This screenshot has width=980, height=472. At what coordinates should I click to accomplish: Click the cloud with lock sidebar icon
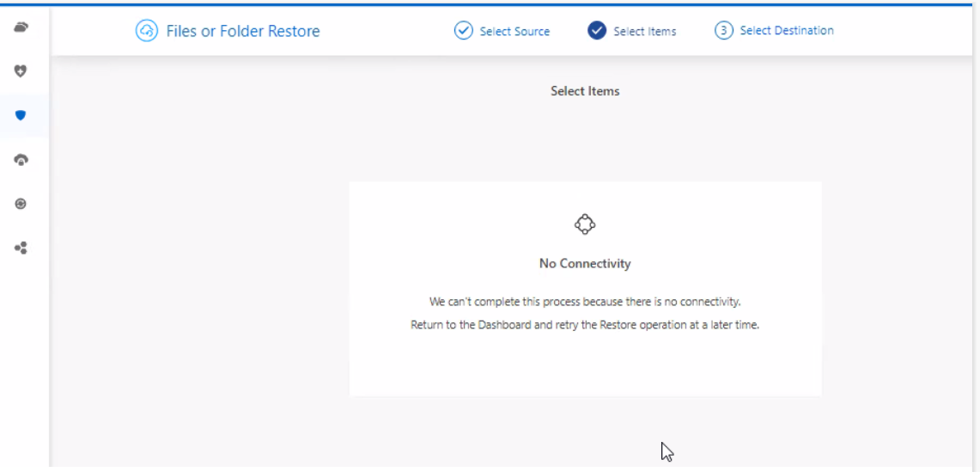[x=21, y=160]
